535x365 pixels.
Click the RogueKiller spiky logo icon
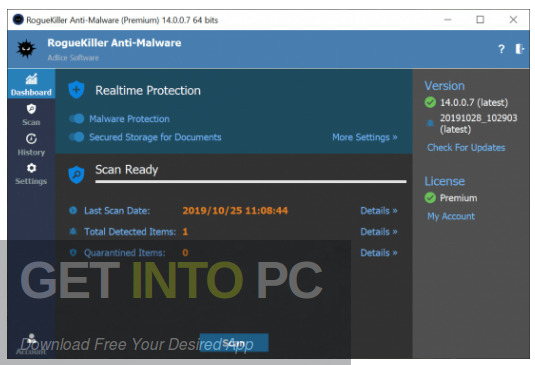click(x=26, y=49)
